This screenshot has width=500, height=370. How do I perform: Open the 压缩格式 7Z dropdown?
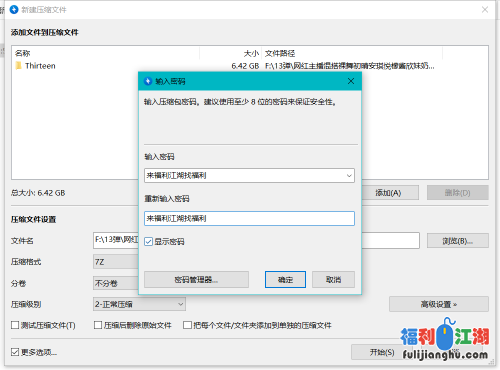(116, 262)
